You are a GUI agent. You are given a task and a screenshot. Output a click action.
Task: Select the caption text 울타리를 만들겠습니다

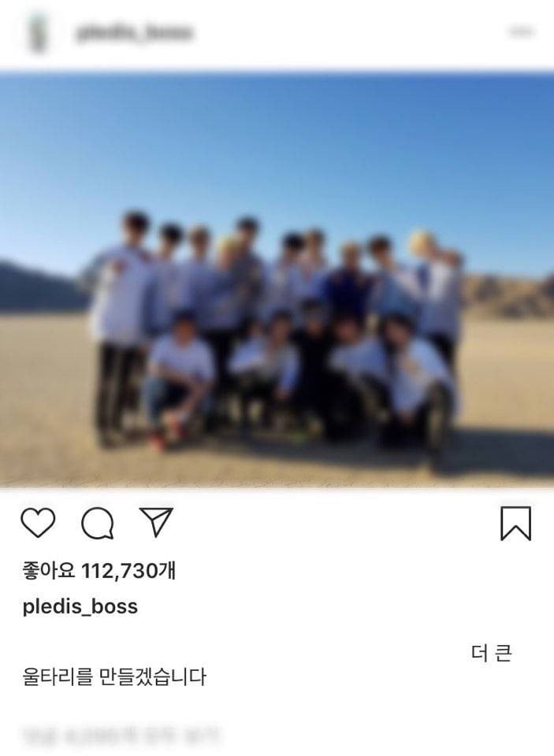(114, 676)
